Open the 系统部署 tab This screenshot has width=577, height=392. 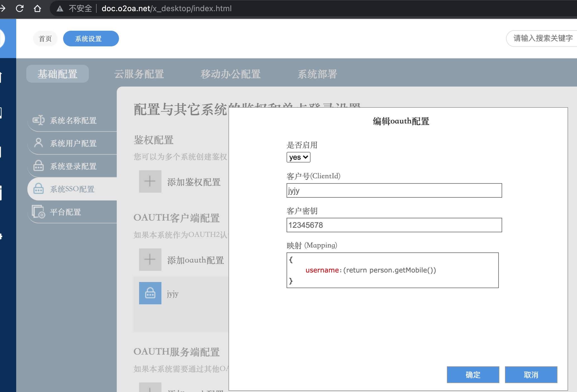point(317,74)
